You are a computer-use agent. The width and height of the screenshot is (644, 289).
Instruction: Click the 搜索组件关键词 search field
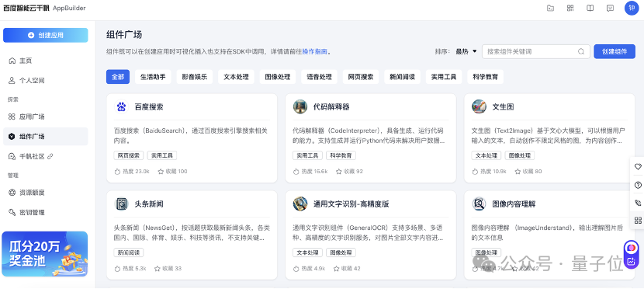tap(536, 52)
